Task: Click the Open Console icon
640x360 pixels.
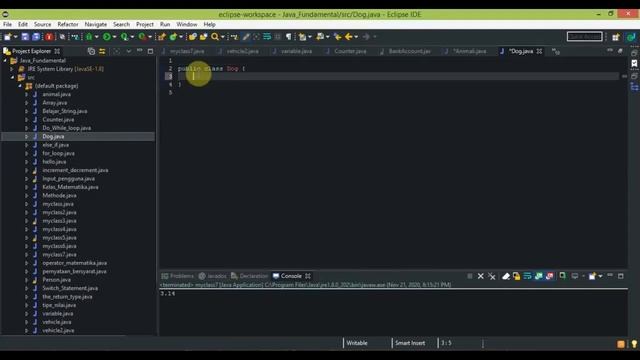Action: pos(592,276)
